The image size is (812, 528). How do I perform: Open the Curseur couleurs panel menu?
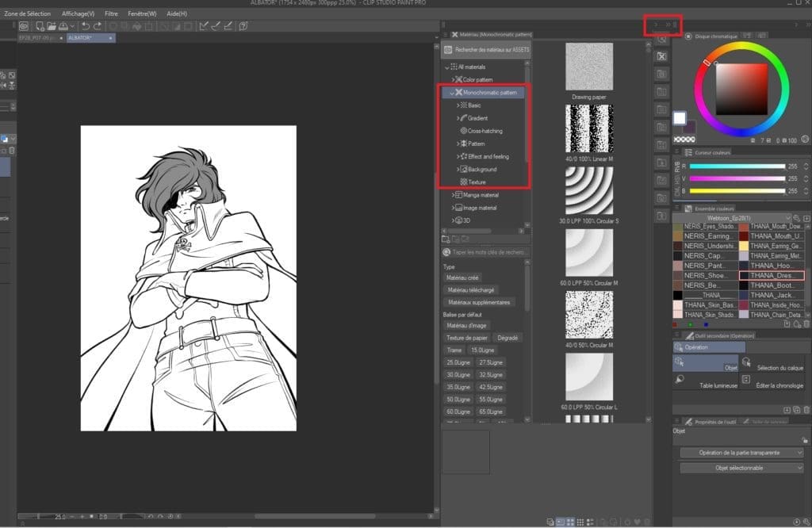point(677,152)
